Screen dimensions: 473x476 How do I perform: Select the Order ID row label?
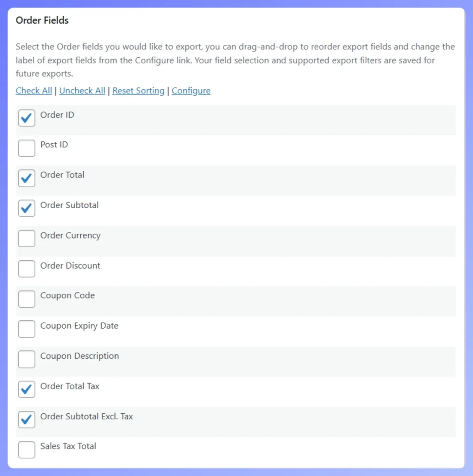pyautogui.click(x=57, y=115)
